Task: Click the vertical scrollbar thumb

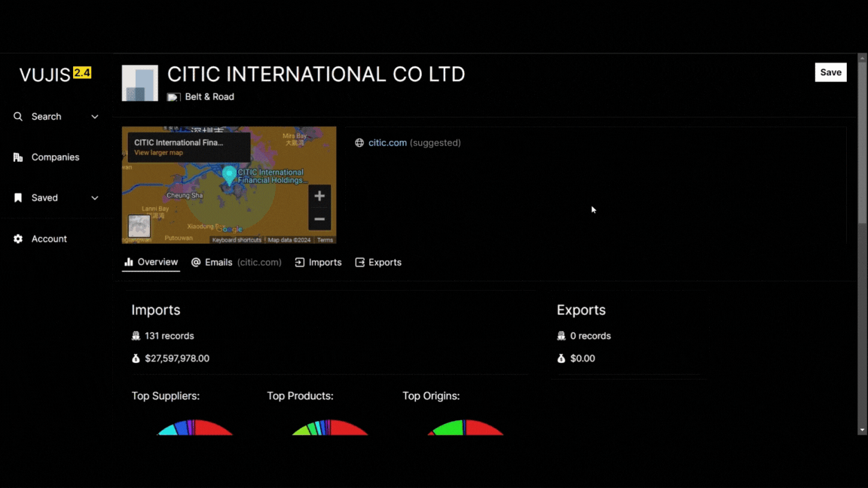Action: pos(862,143)
